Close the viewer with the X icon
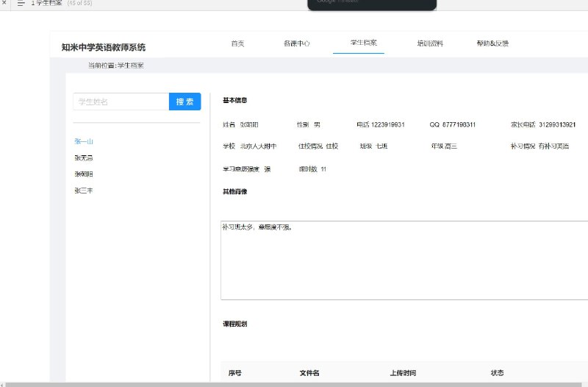This screenshot has width=588, height=387. point(4,2)
